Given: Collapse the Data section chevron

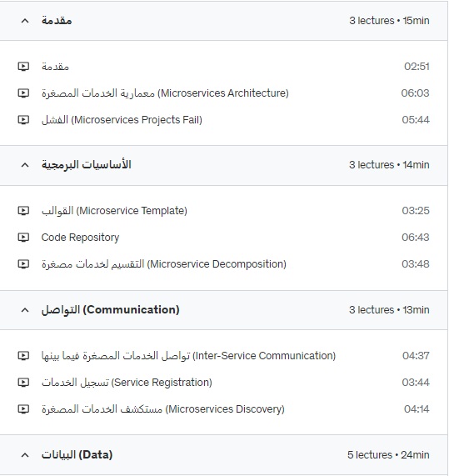Looking at the screenshot, I should 25,455.
